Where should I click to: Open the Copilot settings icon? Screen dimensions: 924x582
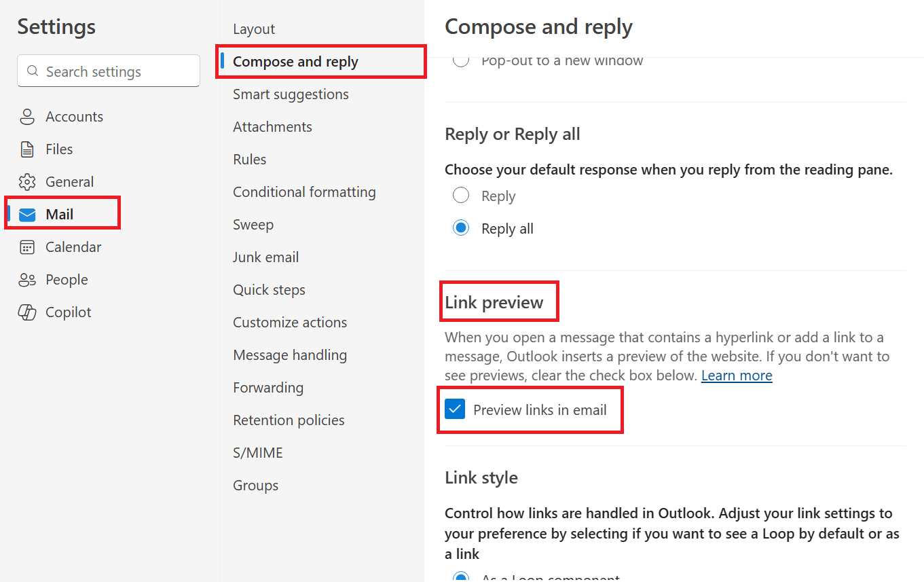(x=27, y=312)
